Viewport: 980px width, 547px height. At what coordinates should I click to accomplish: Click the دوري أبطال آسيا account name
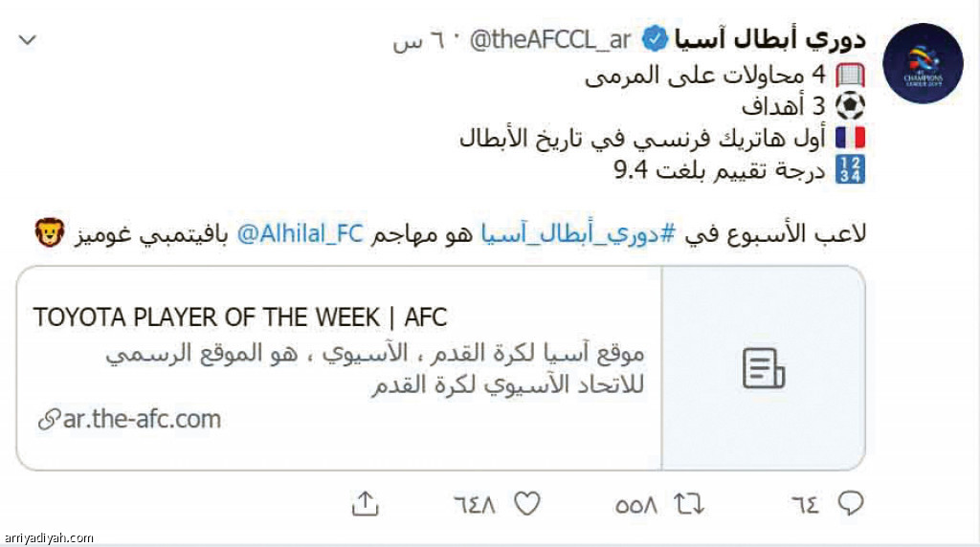770,39
